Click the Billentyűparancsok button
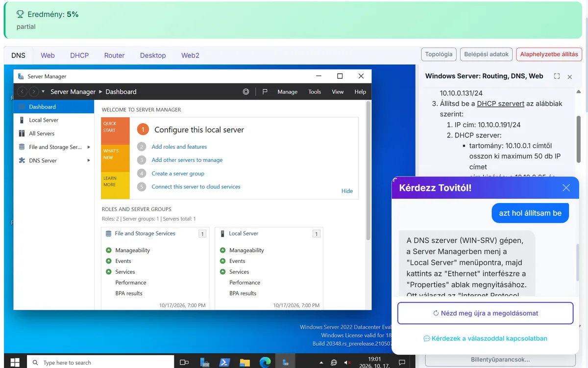This screenshot has width=588, height=368. click(500, 360)
